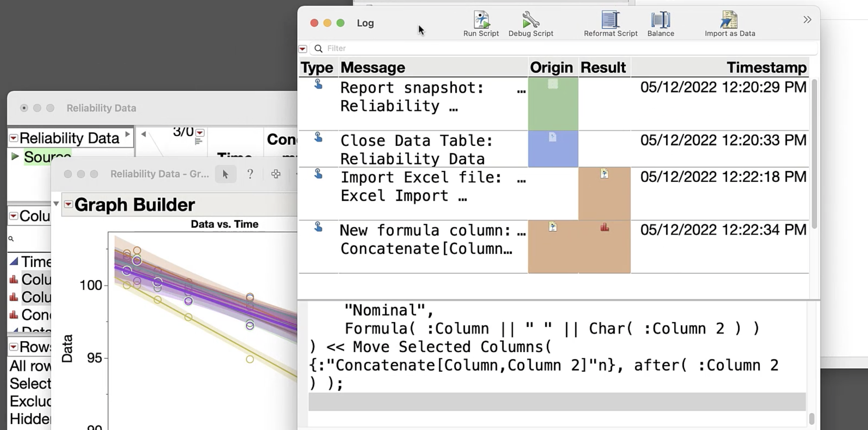Show hidden toolbar items via double chevron
This screenshot has height=430, width=868.
[x=807, y=20]
